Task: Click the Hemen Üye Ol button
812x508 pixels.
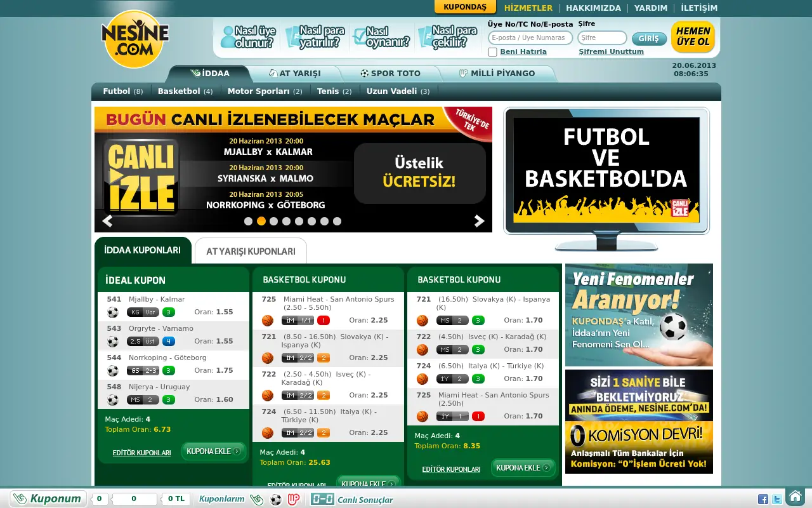Action: pos(693,37)
